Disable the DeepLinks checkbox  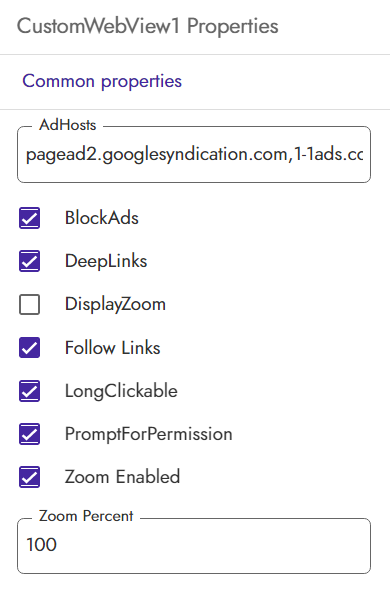[29, 261]
